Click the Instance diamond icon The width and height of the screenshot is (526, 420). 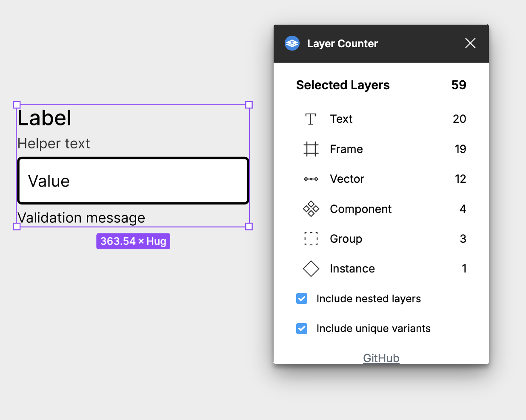click(311, 269)
